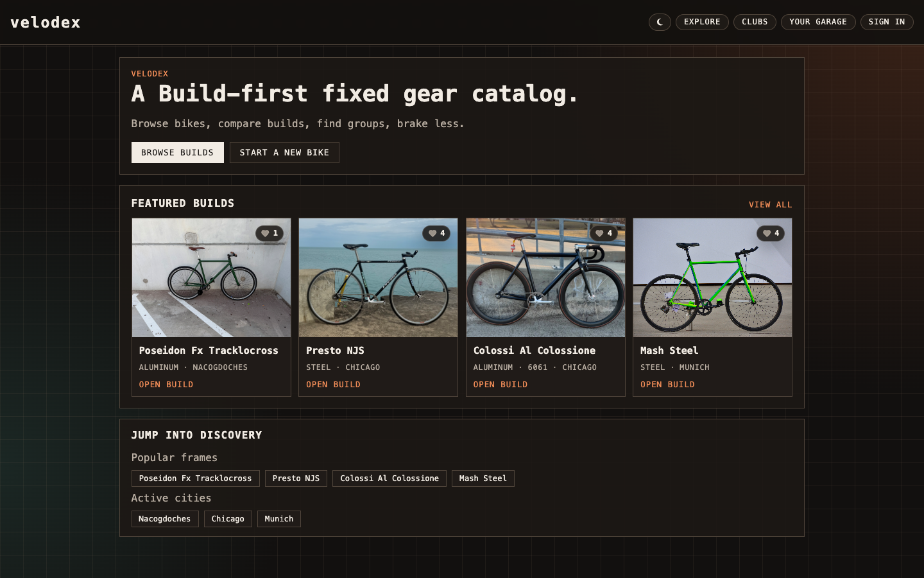Select the Mash Steel frame chip

point(483,478)
